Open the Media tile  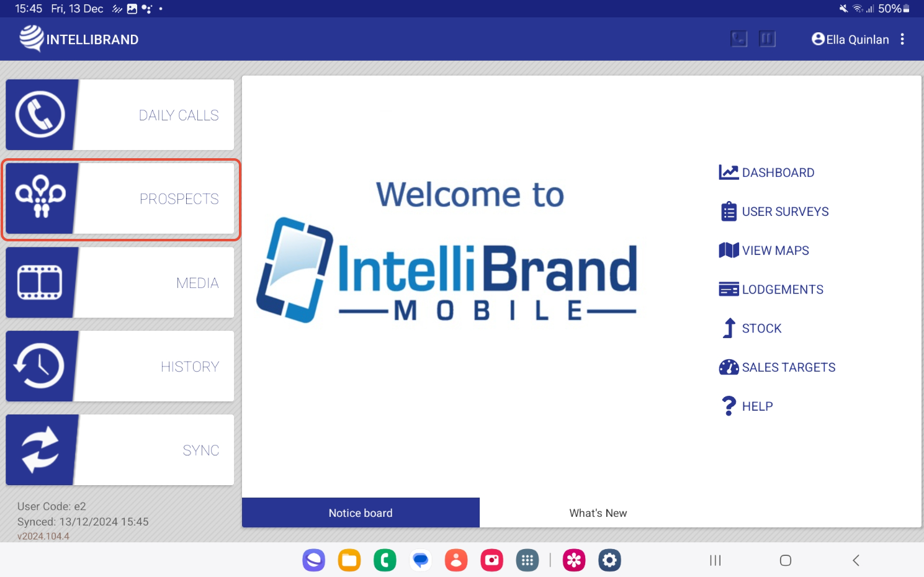[120, 282]
